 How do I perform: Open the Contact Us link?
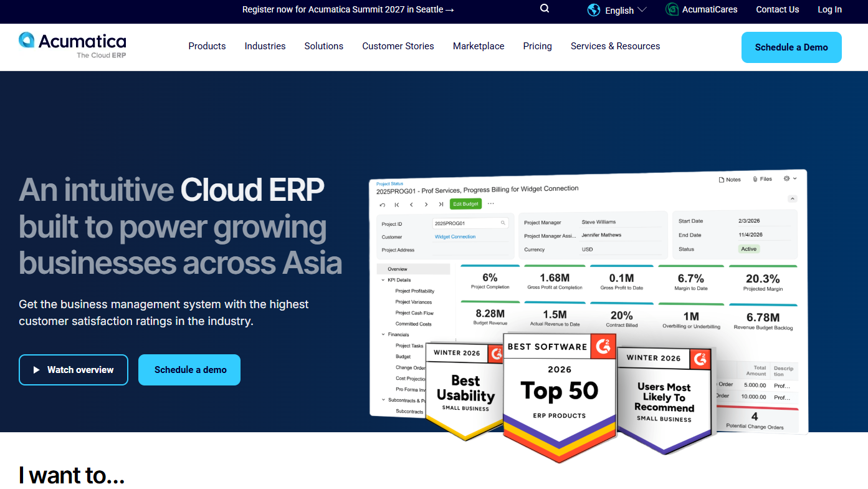777,9
